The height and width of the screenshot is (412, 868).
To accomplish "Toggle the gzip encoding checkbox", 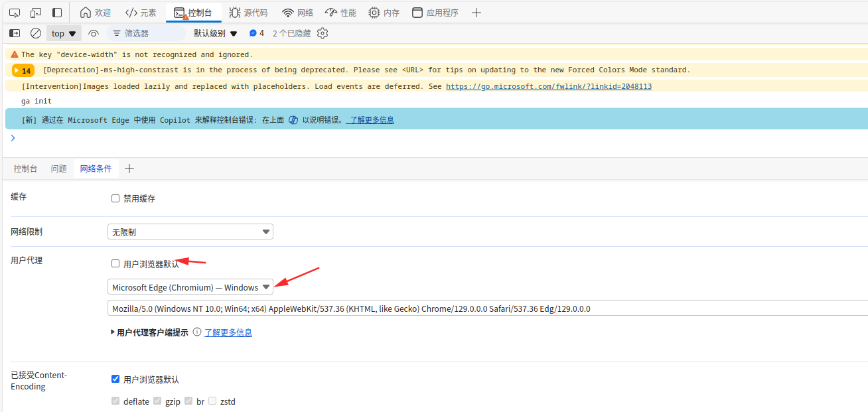I will pyautogui.click(x=157, y=401).
